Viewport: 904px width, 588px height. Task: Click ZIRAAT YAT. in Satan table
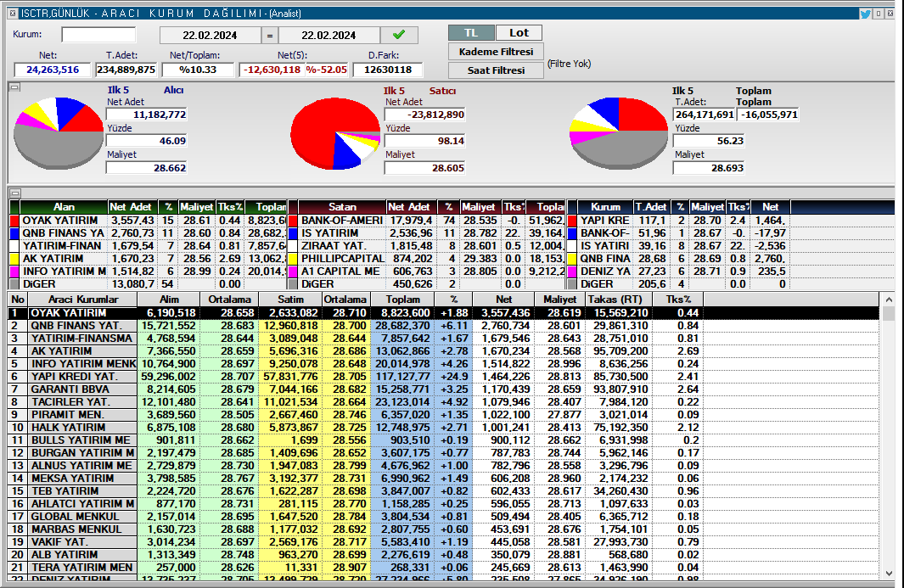coord(334,245)
